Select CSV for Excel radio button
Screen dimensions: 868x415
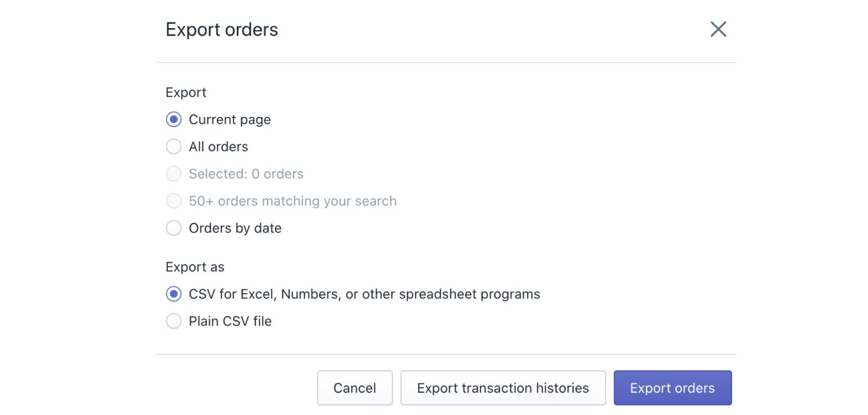coord(174,294)
